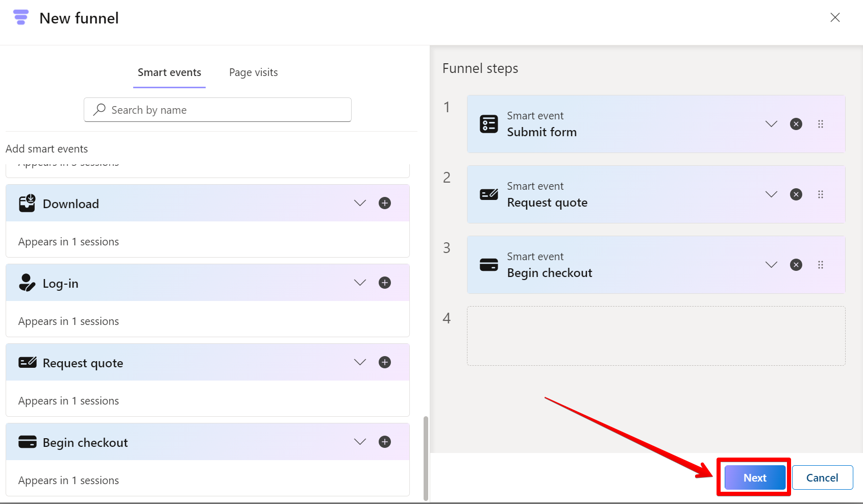Open the Smart events tab

169,72
